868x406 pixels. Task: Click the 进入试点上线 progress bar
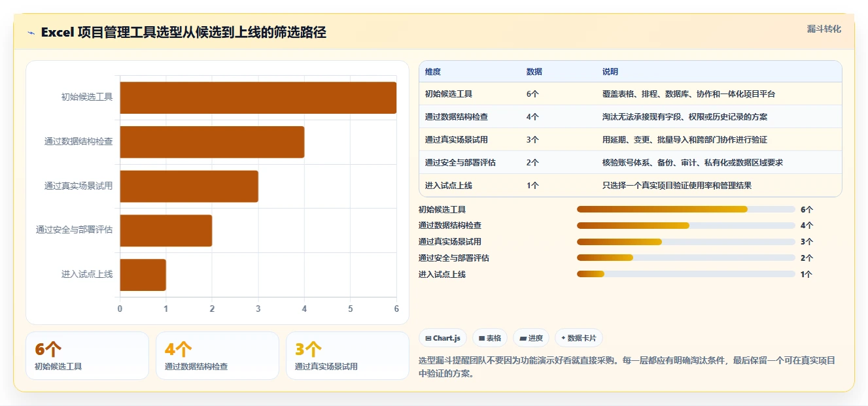coord(686,275)
